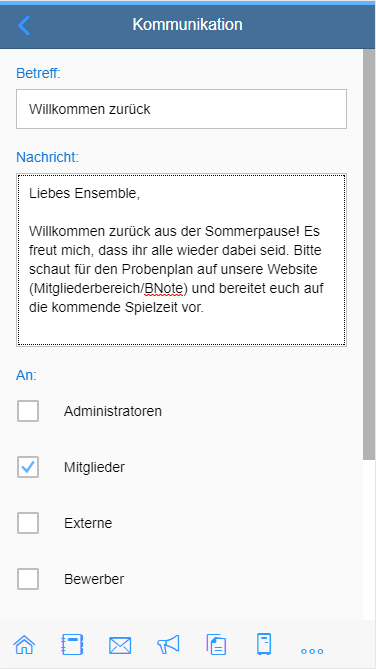The height and width of the screenshot is (669, 376).
Task: Click the underlined BNote word in message
Action: pyautogui.click(x=163, y=289)
